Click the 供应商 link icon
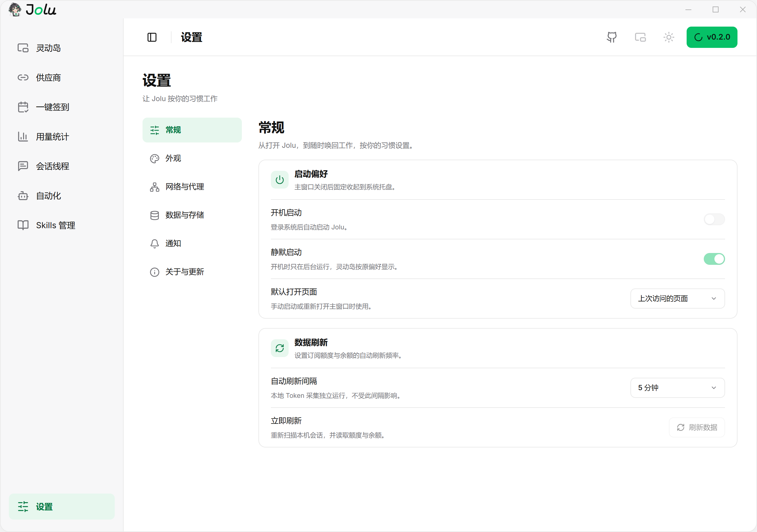Image resolution: width=757 pixels, height=532 pixels. [23, 78]
